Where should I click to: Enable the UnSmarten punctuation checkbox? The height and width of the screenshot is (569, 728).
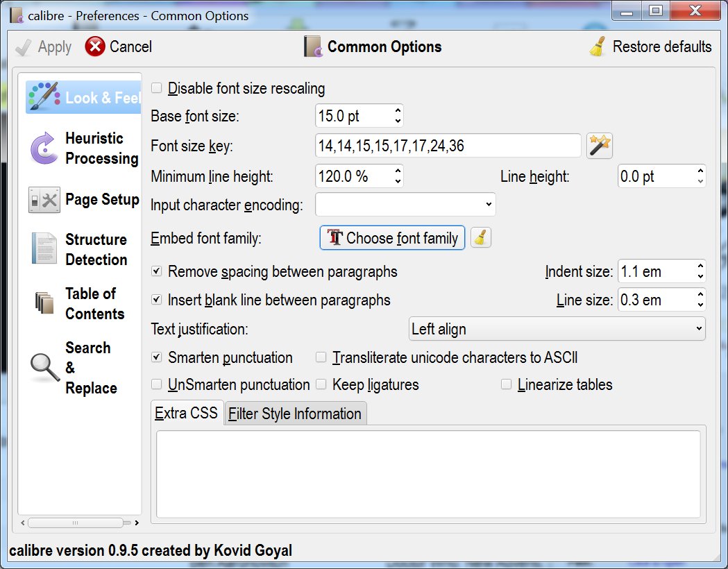(156, 384)
